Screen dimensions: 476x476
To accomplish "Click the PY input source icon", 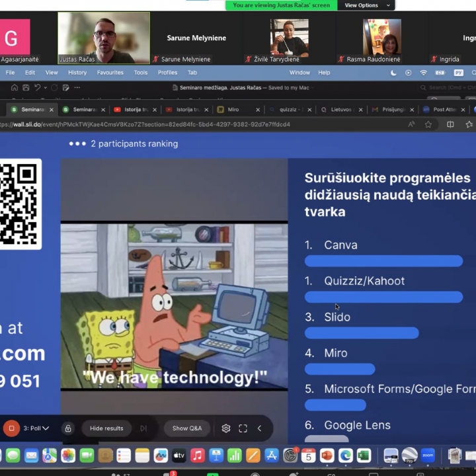I will coord(459,73).
